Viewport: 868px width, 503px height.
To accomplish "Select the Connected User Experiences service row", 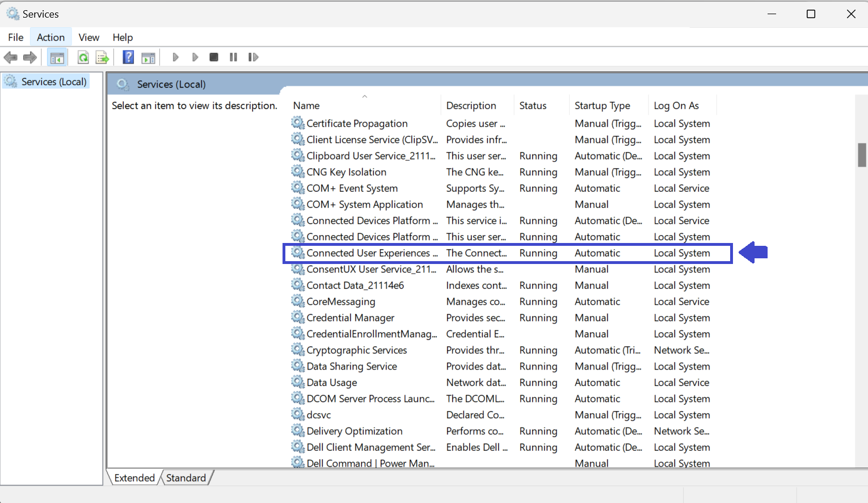I will [372, 253].
